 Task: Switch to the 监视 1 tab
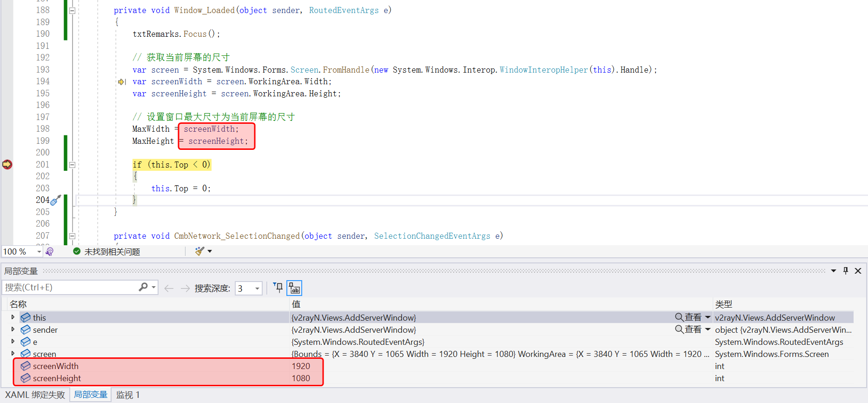(x=128, y=395)
